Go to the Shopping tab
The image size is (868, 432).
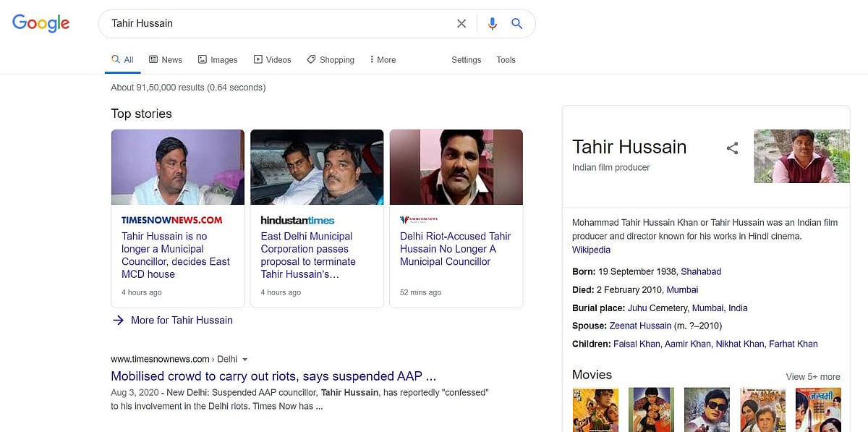(x=331, y=60)
